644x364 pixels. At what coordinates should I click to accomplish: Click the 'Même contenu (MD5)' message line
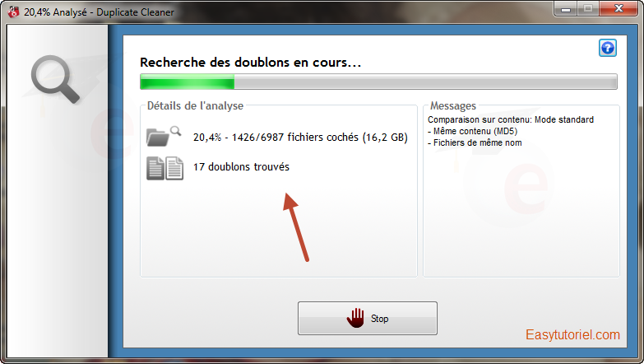pos(472,131)
